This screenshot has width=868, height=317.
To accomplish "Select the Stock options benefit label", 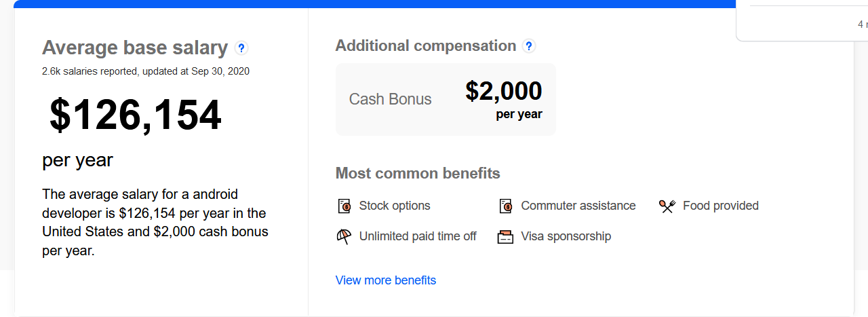I will [395, 206].
